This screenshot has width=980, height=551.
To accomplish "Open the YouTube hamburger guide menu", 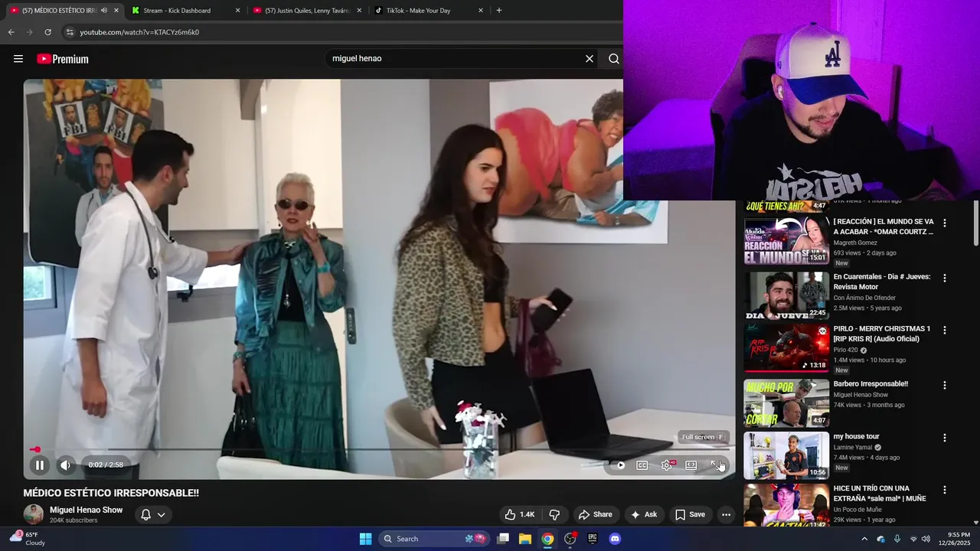I will point(18,59).
